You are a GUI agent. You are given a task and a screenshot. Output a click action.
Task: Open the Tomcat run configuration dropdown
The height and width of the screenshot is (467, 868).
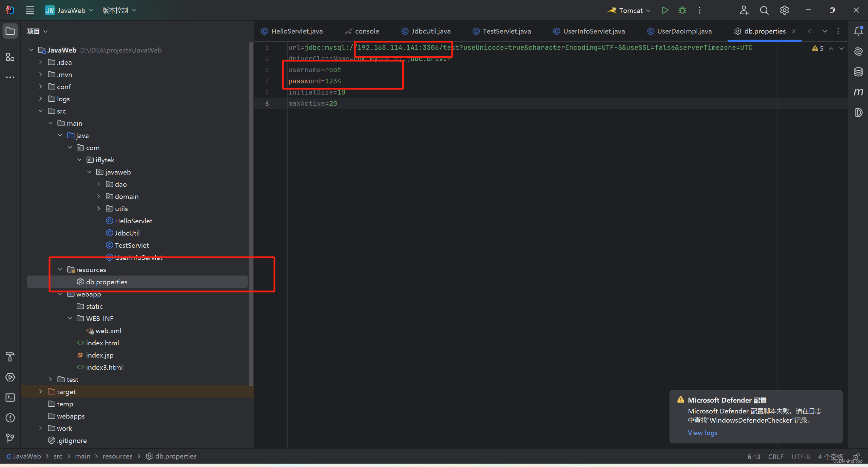(x=630, y=10)
